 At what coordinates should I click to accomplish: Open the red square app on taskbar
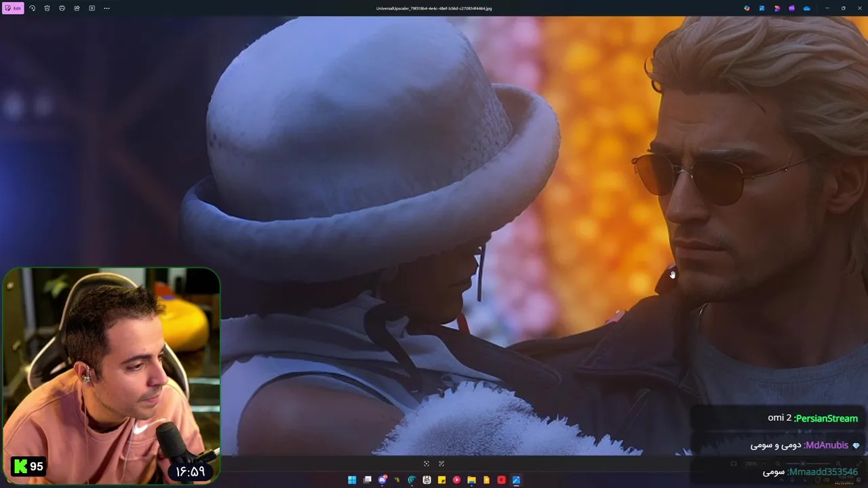pos(501,480)
